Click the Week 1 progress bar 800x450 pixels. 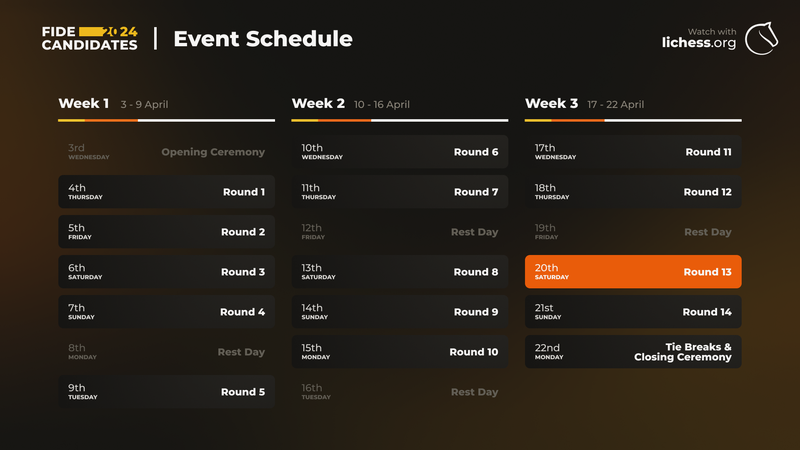[x=166, y=120]
